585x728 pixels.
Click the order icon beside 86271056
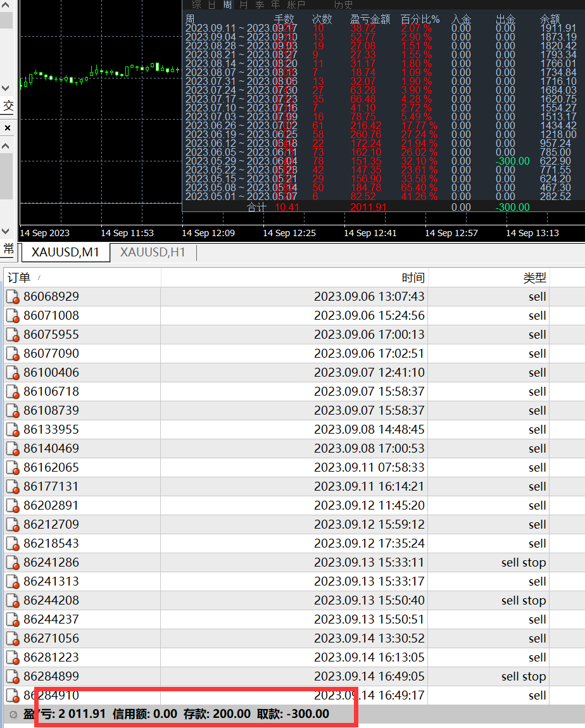(x=13, y=639)
